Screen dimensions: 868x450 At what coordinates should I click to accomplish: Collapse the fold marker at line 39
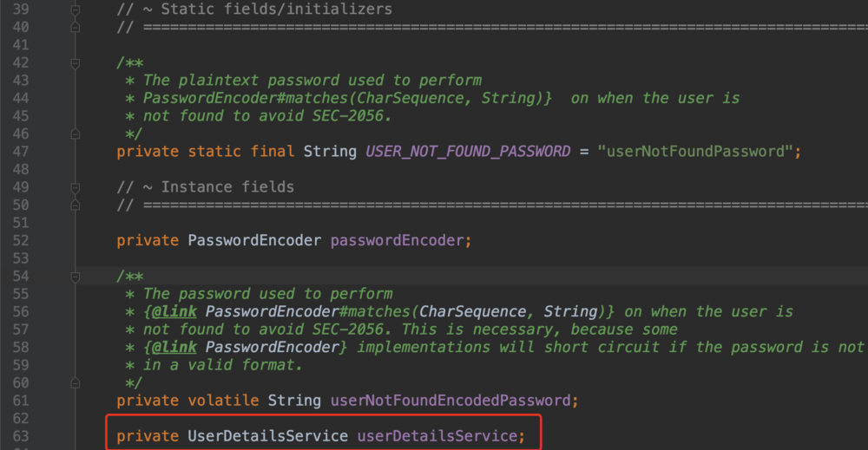point(76,10)
